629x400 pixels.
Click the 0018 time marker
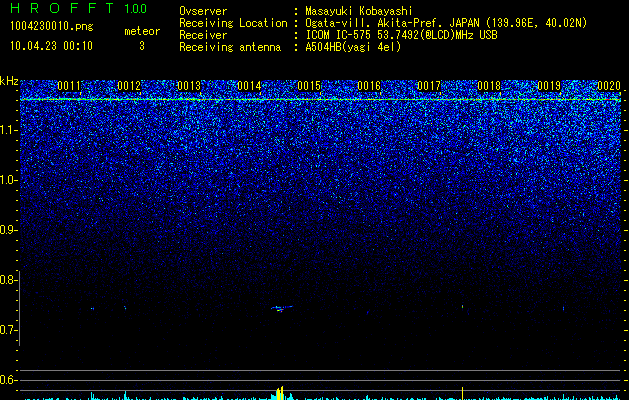click(489, 86)
